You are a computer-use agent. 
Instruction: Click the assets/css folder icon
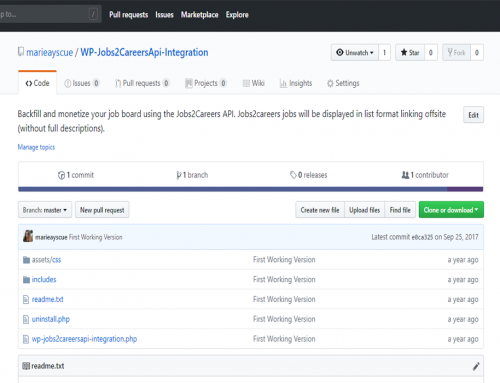tap(26, 260)
